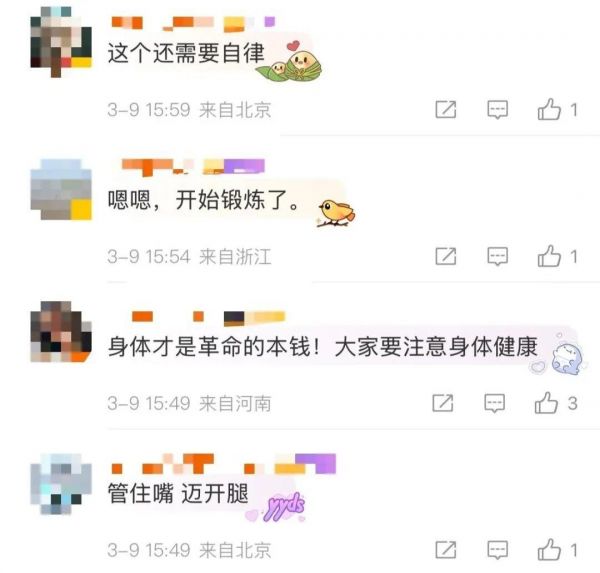
Task: Open reply box for 开始锻炼了 comment
Action: point(497,256)
